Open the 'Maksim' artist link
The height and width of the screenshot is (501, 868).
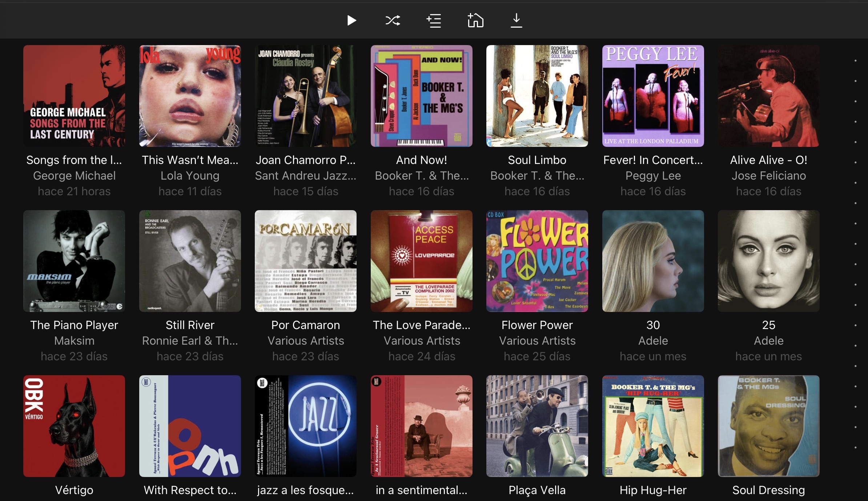point(74,341)
